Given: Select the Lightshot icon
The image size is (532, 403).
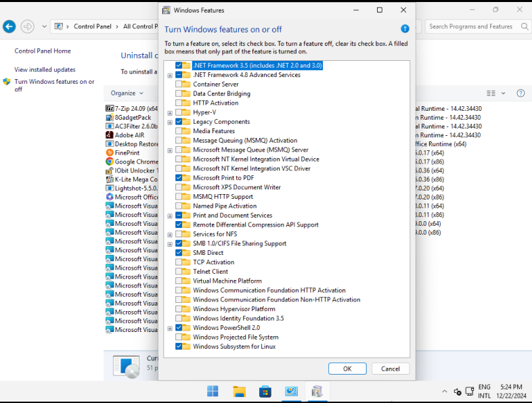Looking at the screenshot, I should pos(110,188).
